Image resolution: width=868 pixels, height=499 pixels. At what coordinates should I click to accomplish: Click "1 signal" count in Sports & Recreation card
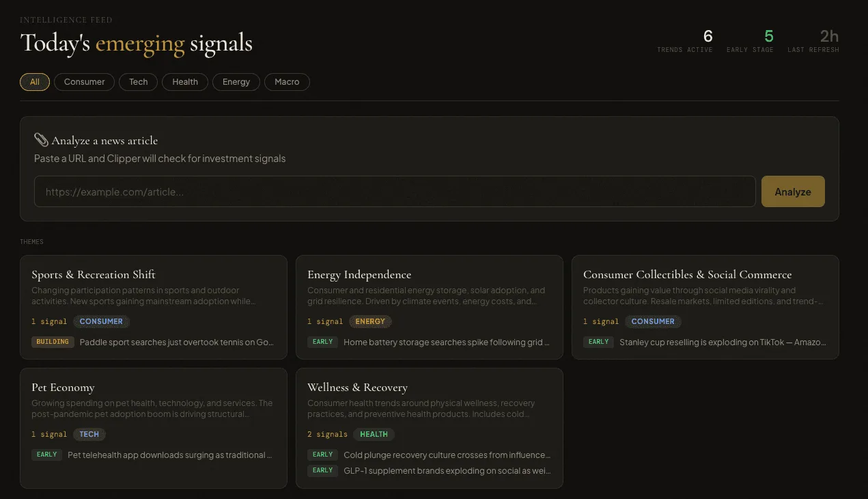(49, 322)
